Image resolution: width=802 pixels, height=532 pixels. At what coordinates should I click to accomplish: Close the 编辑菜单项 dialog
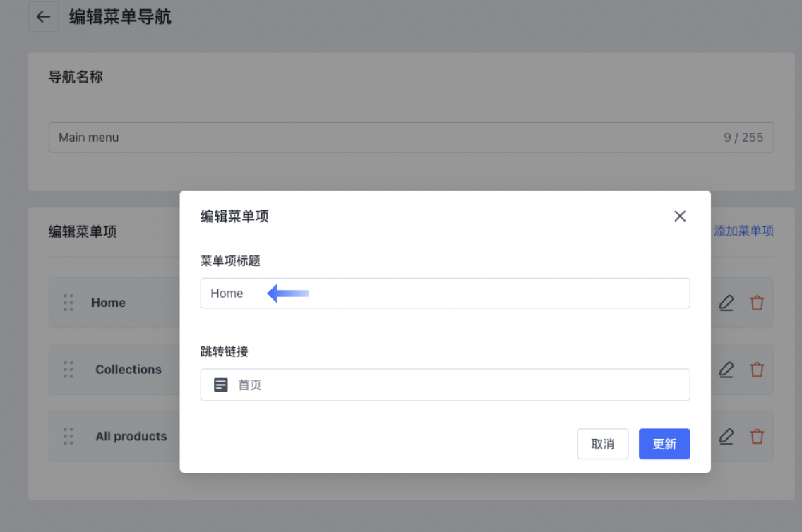(x=680, y=216)
